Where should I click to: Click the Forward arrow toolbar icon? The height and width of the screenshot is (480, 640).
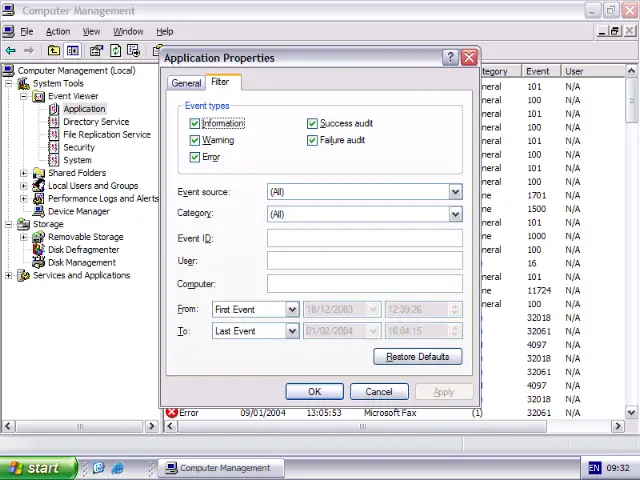29,51
